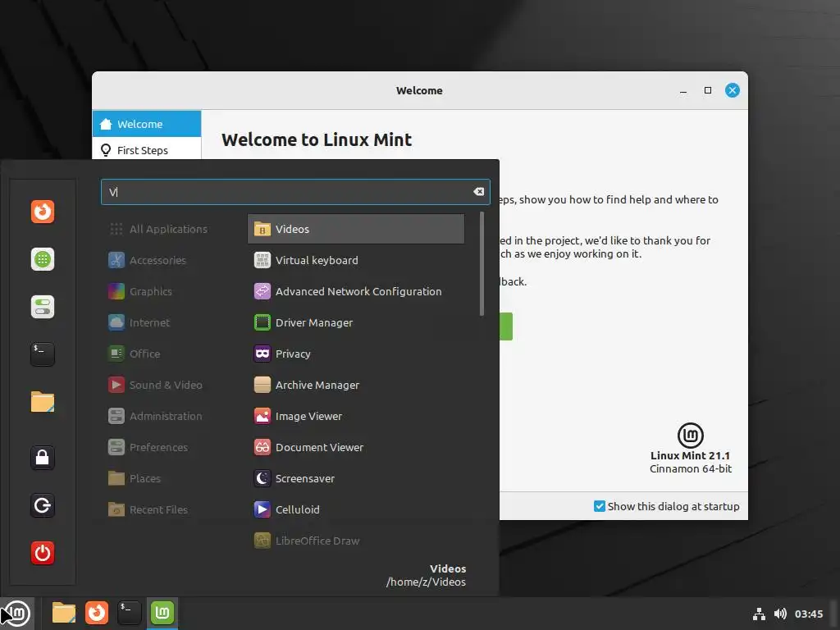The width and height of the screenshot is (840, 630).
Task: Open First Steps section in Welcome window
Action: pyautogui.click(x=147, y=149)
